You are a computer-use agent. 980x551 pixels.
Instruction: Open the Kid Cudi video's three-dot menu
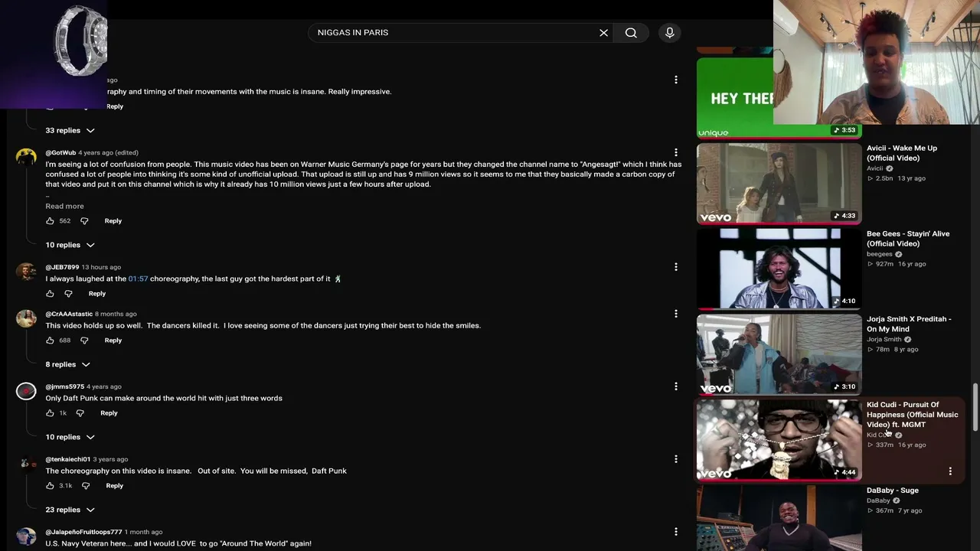coord(950,471)
